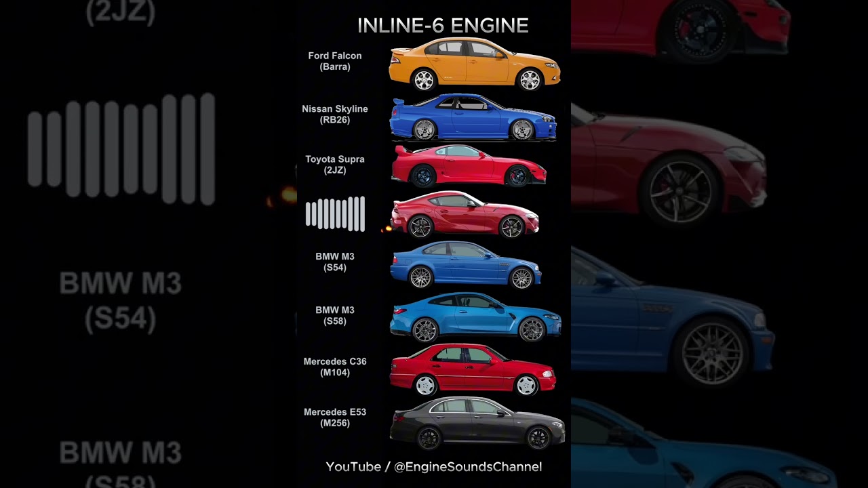This screenshot has width=868, height=488.
Task: Click the 'BMW M3 (S58)' label in center panel
Action: pos(335,315)
